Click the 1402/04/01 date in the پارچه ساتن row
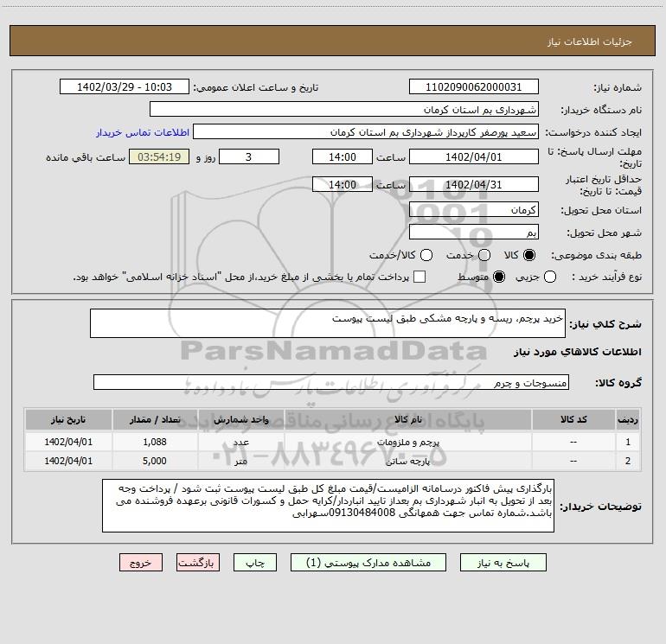This screenshot has height=644, width=666. click(x=68, y=461)
